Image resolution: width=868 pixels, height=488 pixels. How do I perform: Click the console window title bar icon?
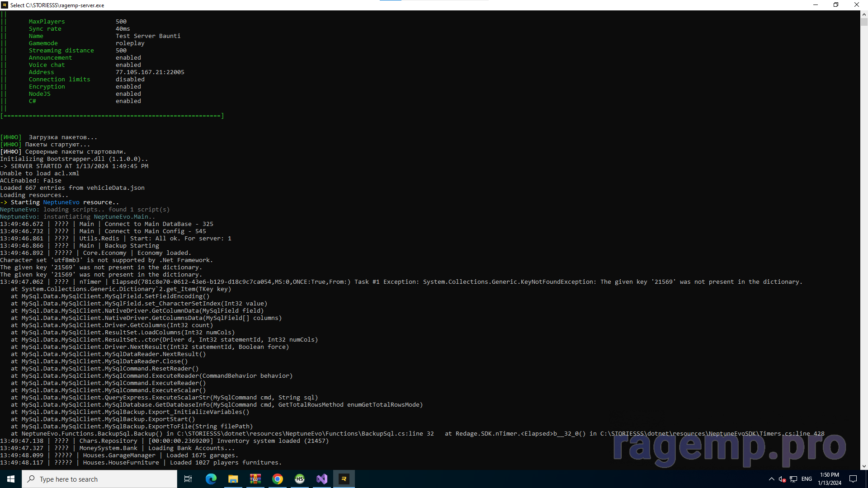[5, 5]
